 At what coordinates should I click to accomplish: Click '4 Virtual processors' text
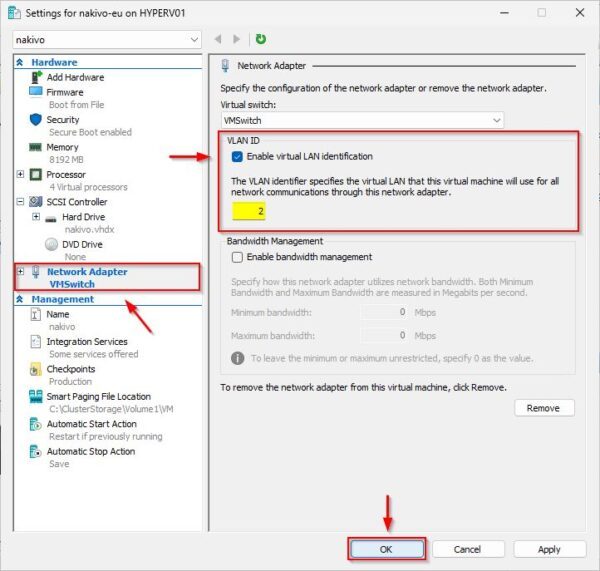[x=88, y=187]
